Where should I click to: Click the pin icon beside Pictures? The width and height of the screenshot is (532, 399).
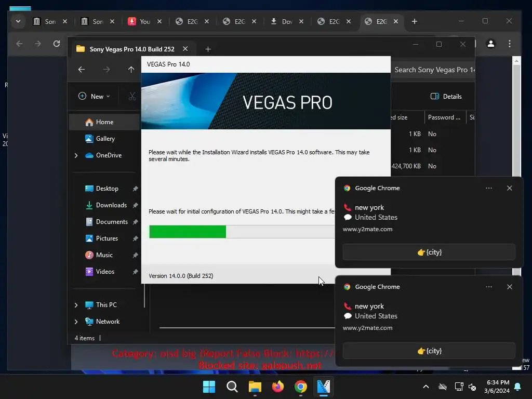click(136, 238)
